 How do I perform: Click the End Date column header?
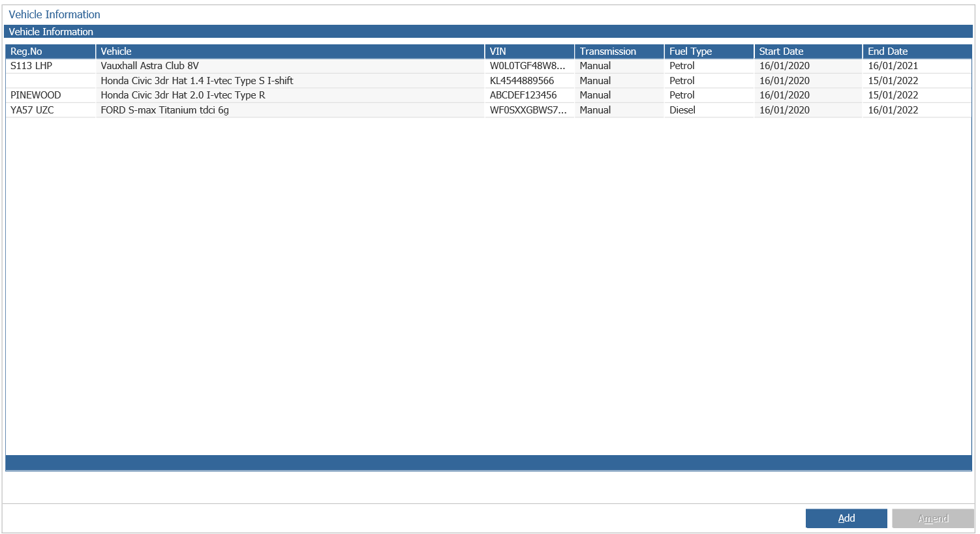coord(917,52)
